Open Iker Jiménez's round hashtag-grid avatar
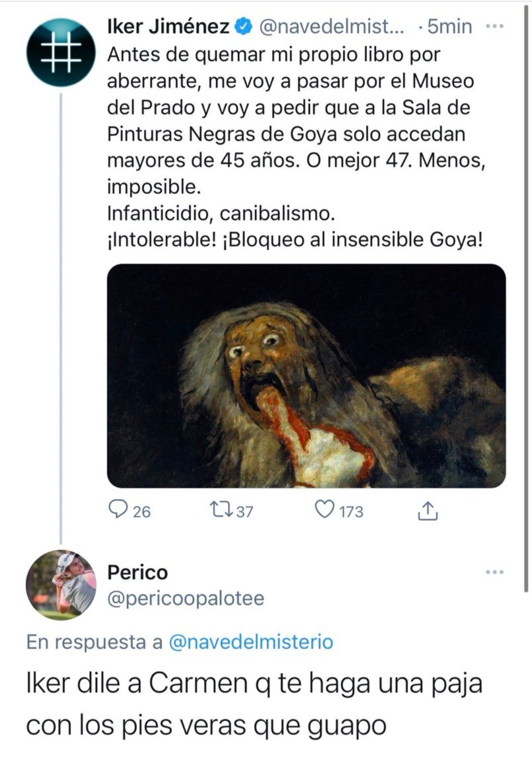This screenshot has height=761, width=532. click(61, 53)
